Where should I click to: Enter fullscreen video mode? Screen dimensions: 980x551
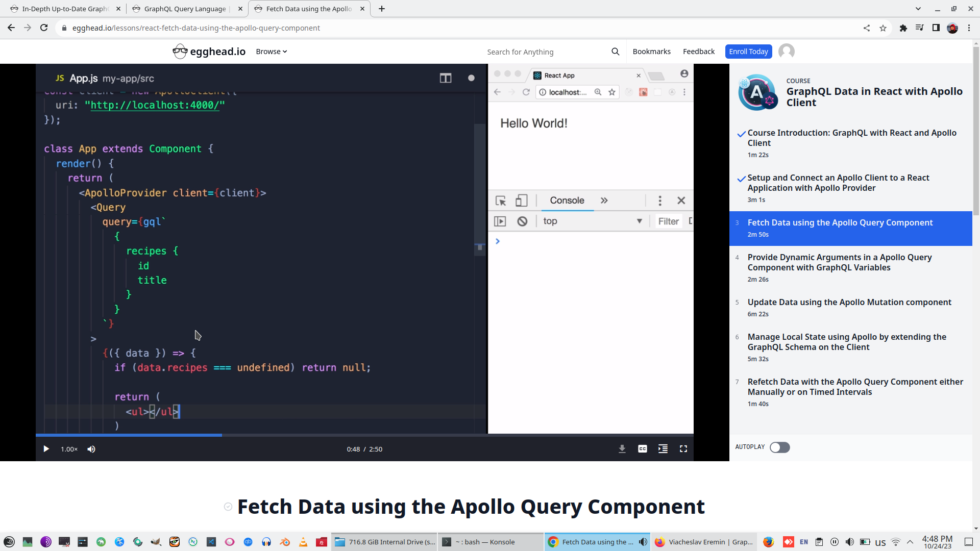coord(683,449)
